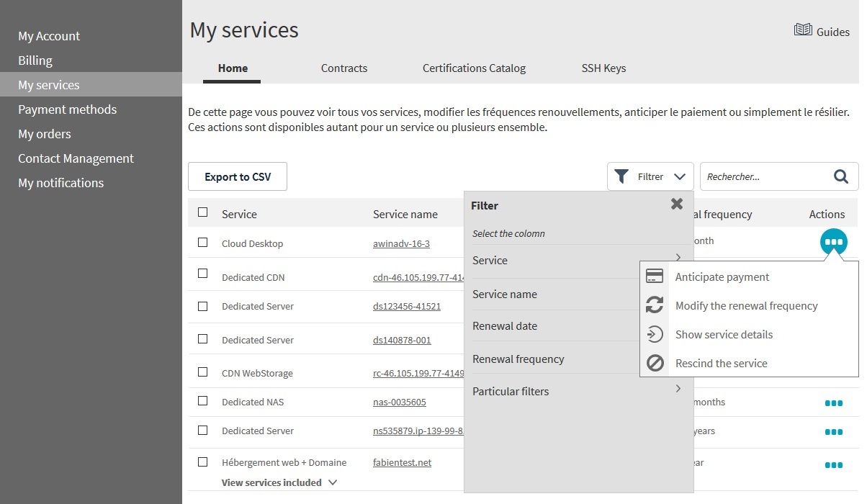Click the renewal frequency refresh icon
This screenshot has height=504, width=867.
(655, 305)
